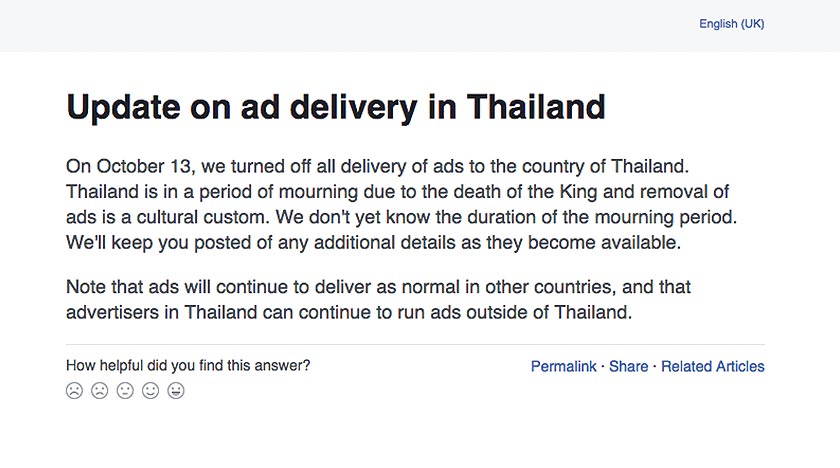Image resolution: width=840 pixels, height=468 pixels.
Task: Click the second, slightly frowning face
Action: click(x=100, y=391)
